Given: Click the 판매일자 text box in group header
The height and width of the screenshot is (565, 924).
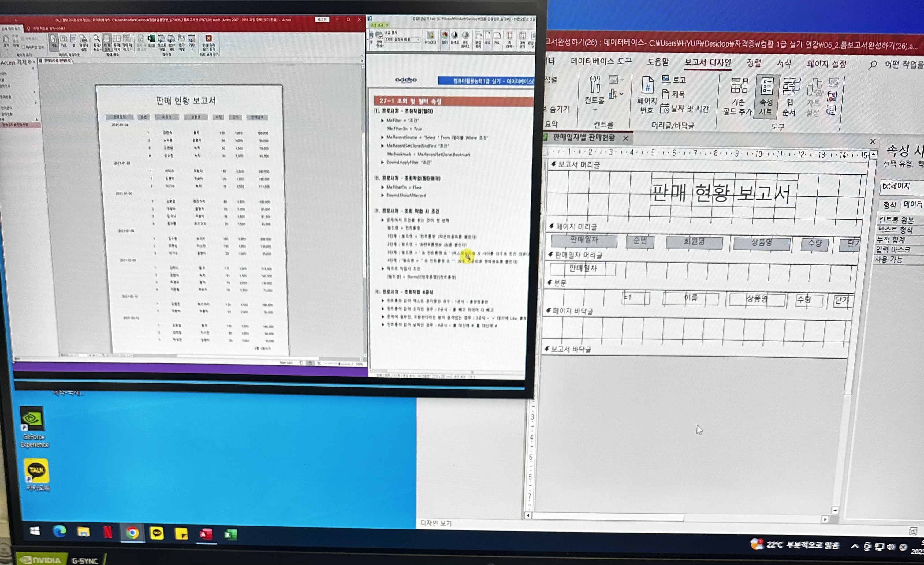Looking at the screenshot, I should coord(583,269).
